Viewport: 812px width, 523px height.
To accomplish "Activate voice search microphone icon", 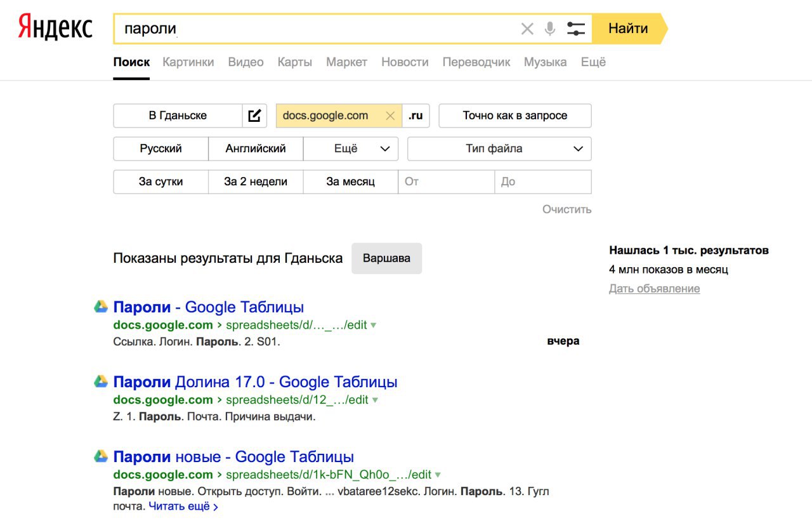I will 550,29.
